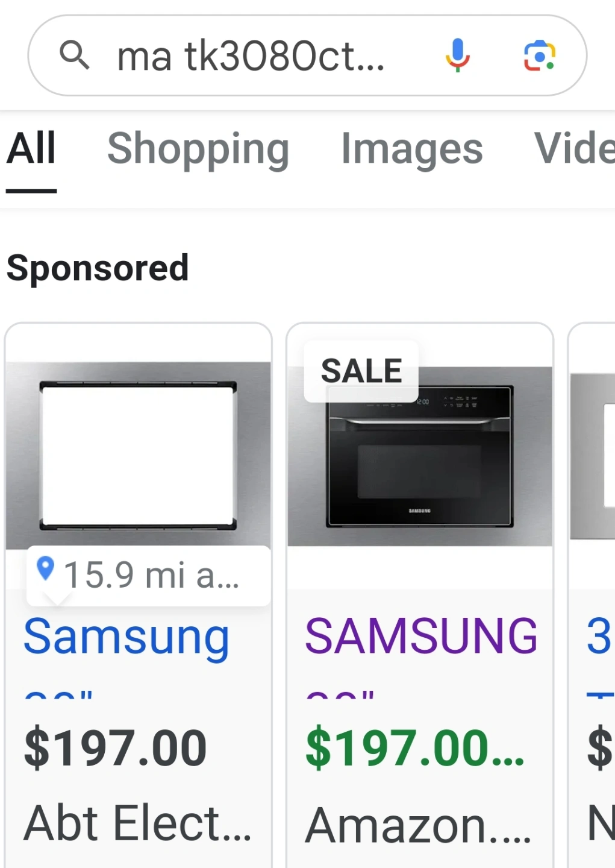Click the black $197.00 price
615x868 pixels.
click(115, 748)
